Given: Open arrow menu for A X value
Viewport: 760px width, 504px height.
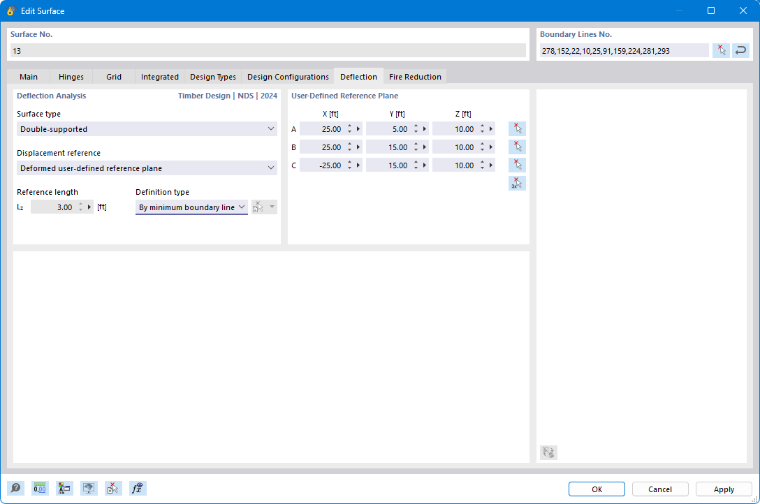Looking at the screenshot, I should click(358, 129).
